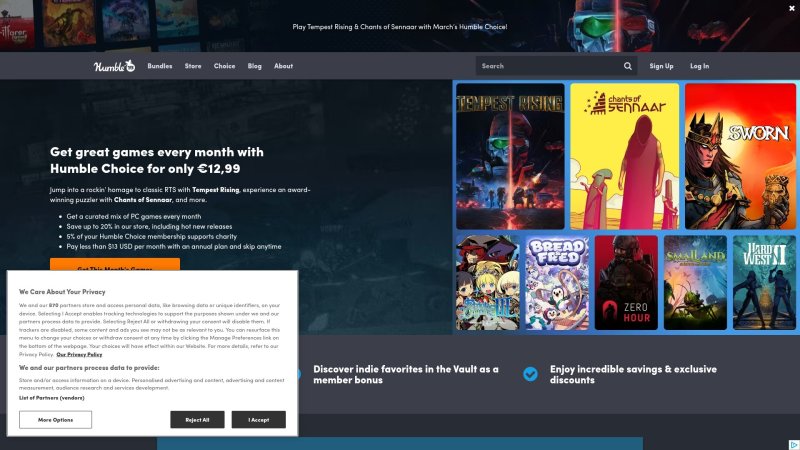This screenshot has height=450, width=800.
Task: Click 'Get a curated mix of PC games' bullet
Action: click(x=134, y=216)
